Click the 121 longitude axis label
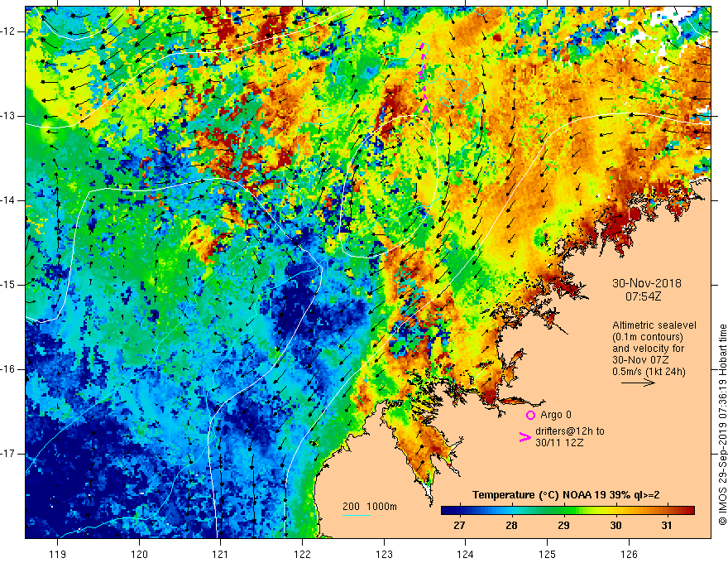 [x=221, y=554]
